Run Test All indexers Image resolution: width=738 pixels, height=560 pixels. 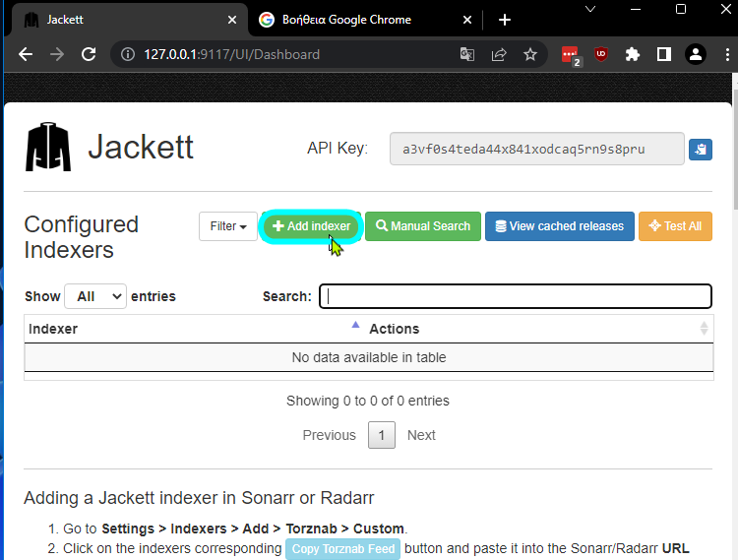pos(675,226)
